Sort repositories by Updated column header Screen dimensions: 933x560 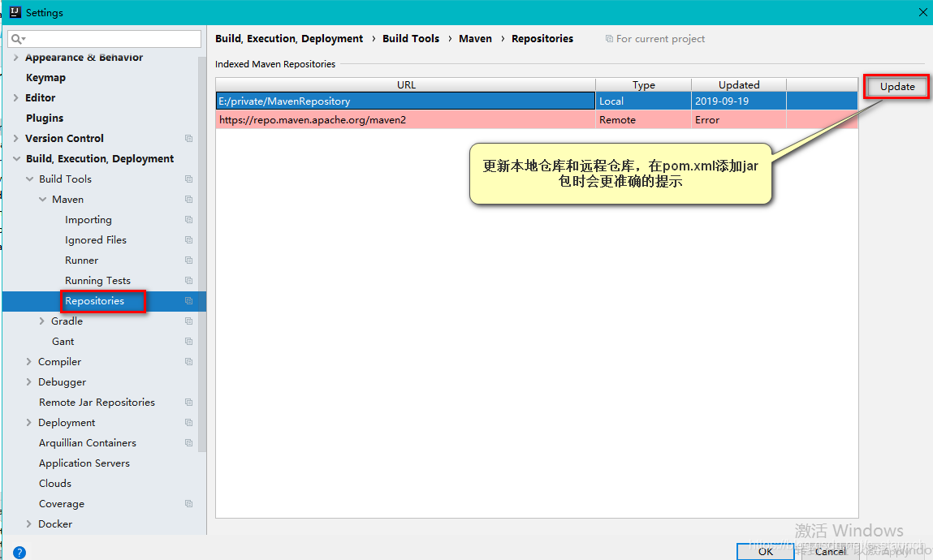(x=738, y=85)
